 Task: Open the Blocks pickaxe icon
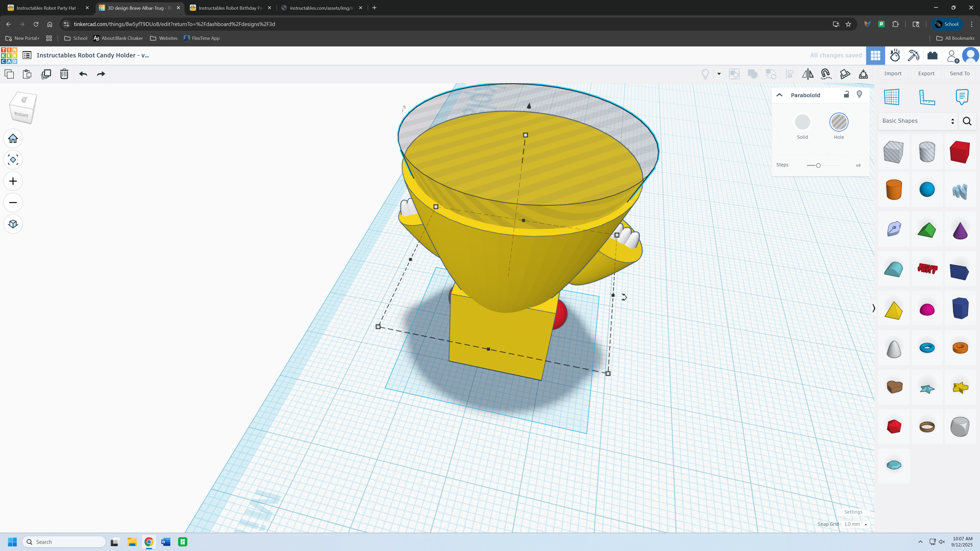(x=913, y=56)
